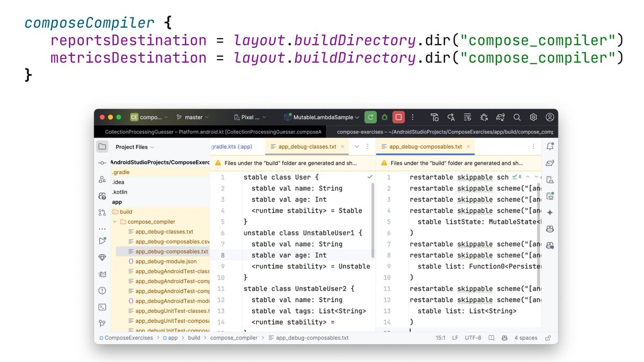Image resolution: width=644 pixels, height=362 pixels.
Task: Close the app_debug-classes.txt tab
Action: (342, 147)
